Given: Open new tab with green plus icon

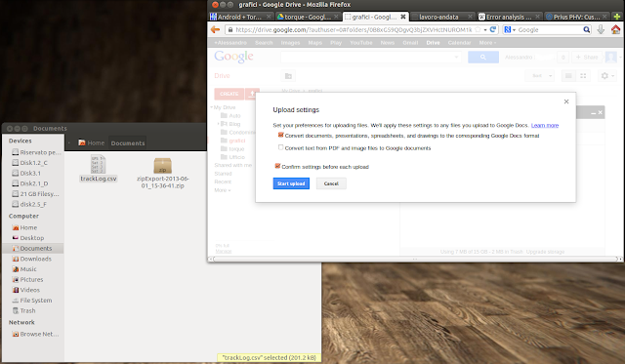Looking at the screenshot, I should [x=617, y=17].
